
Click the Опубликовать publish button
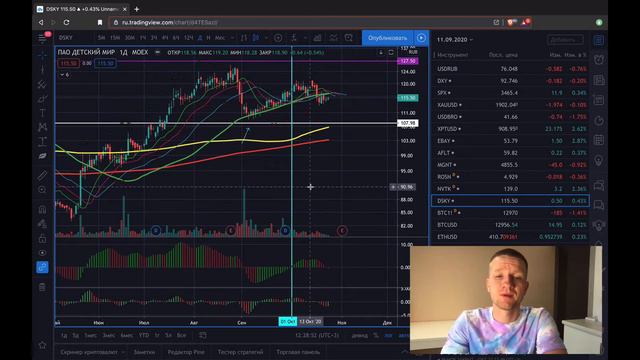[x=387, y=38]
